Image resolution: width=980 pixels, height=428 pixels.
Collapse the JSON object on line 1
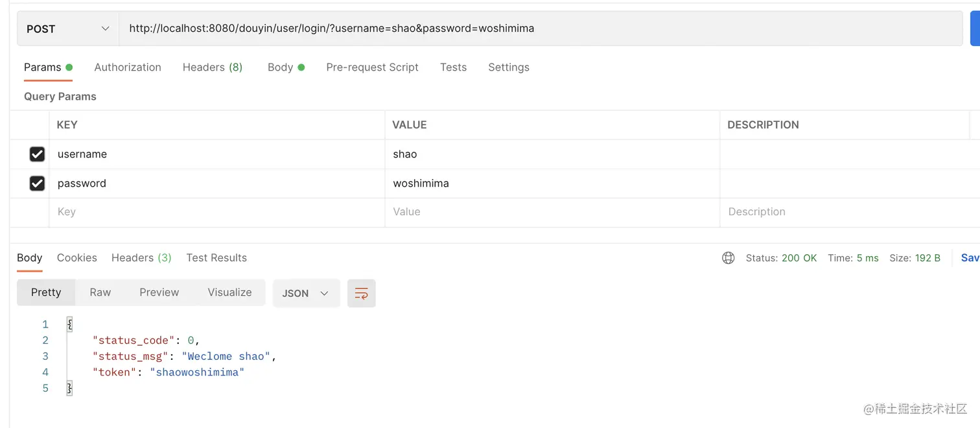[x=69, y=324]
